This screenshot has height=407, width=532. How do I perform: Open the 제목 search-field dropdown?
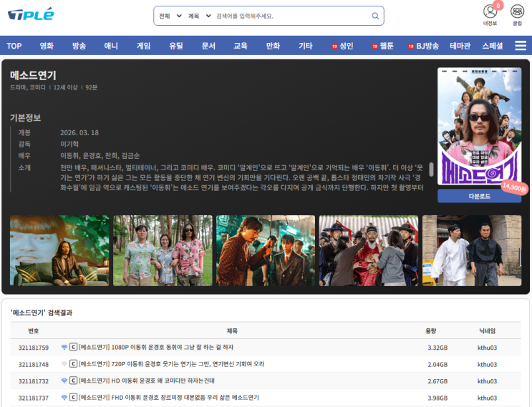pos(200,16)
